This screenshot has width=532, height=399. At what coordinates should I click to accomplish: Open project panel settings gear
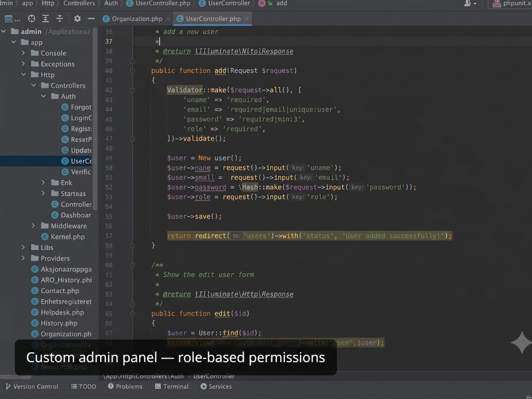click(77, 19)
